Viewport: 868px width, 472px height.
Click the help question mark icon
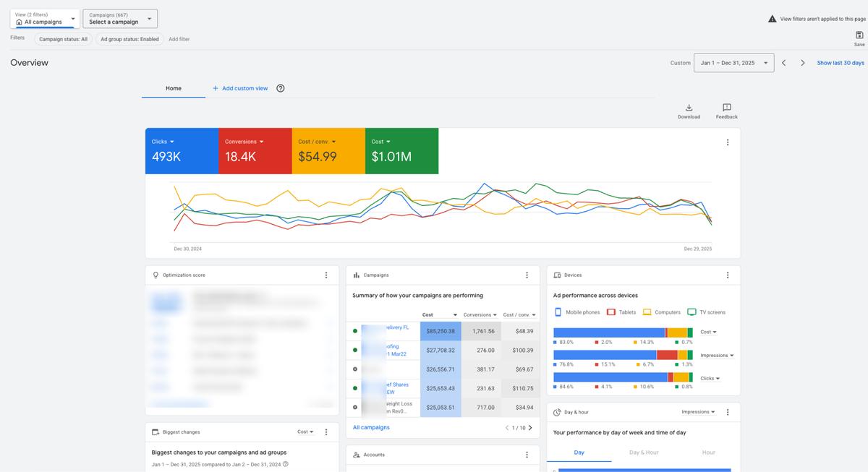(x=281, y=88)
